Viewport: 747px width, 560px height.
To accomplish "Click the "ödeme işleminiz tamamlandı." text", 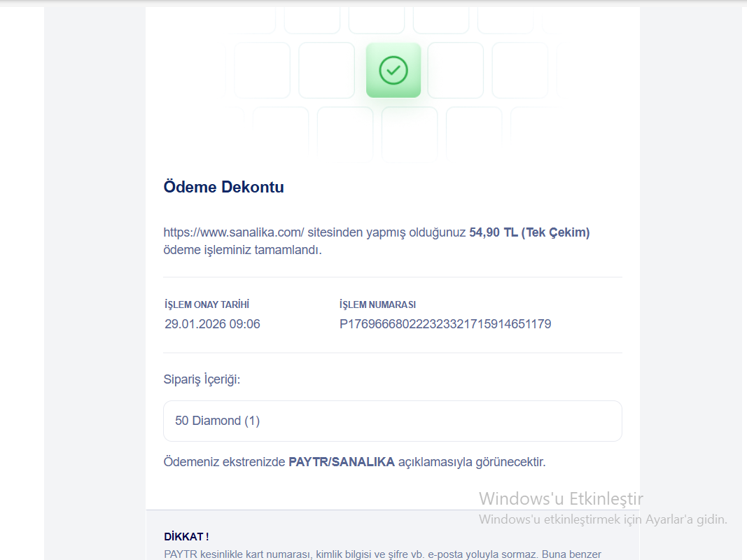I will click(x=242, y=250).
